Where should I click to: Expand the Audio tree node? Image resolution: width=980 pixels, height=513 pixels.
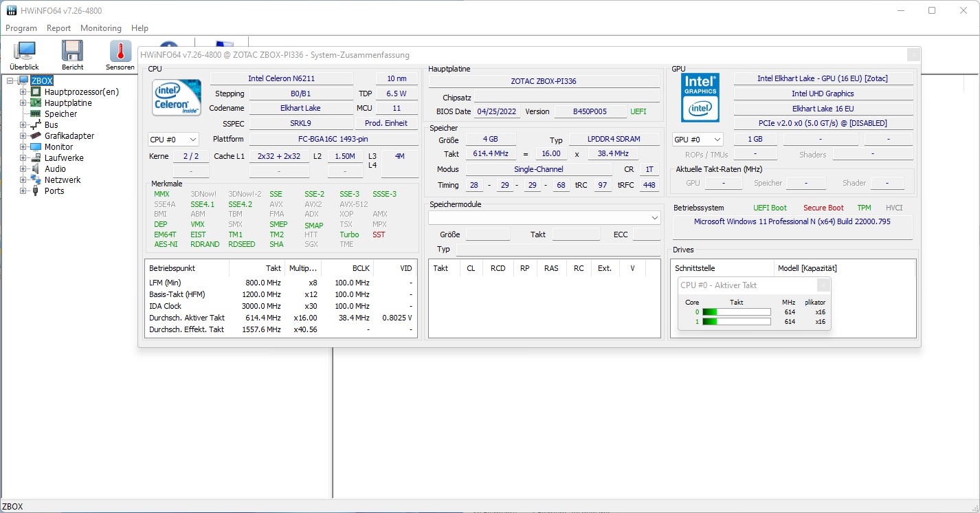tap(23, 169)
